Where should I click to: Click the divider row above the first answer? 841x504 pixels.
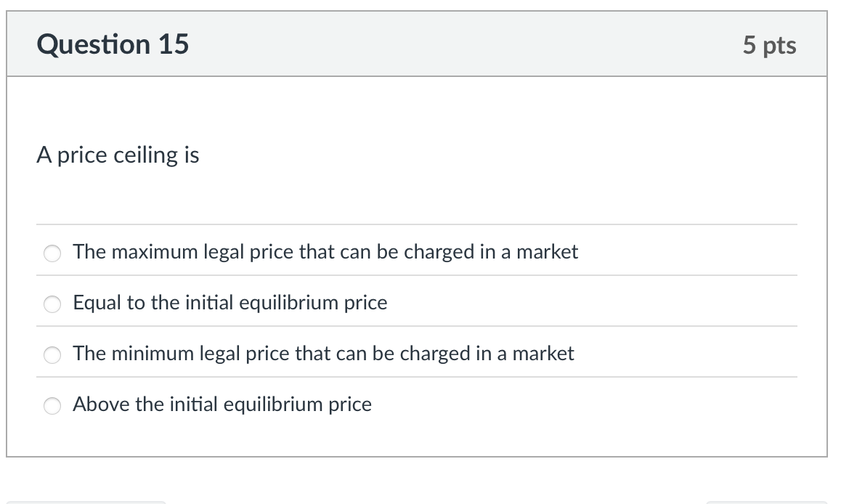(x=418, y=223)
